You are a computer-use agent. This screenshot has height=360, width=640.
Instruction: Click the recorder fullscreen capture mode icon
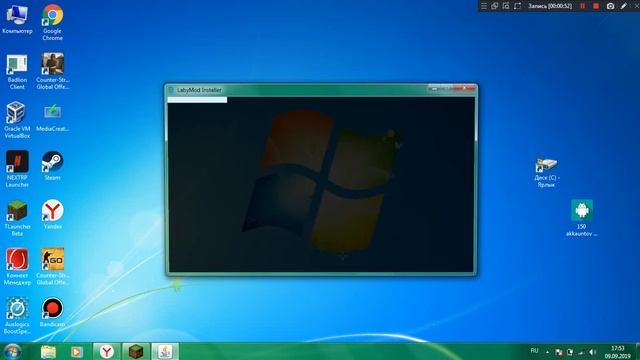pyautogui.click(x=518, y=6)
